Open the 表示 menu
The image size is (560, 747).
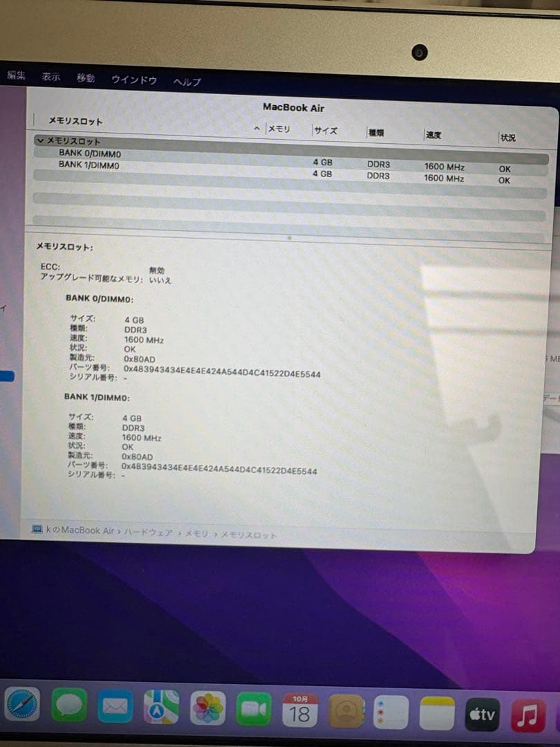click(x=51, y=77)
